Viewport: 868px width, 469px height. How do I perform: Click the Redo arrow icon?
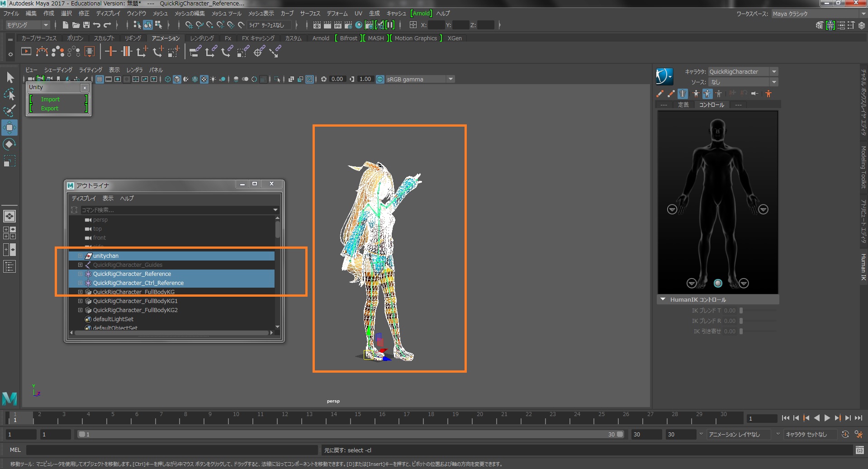click(107, 25)
